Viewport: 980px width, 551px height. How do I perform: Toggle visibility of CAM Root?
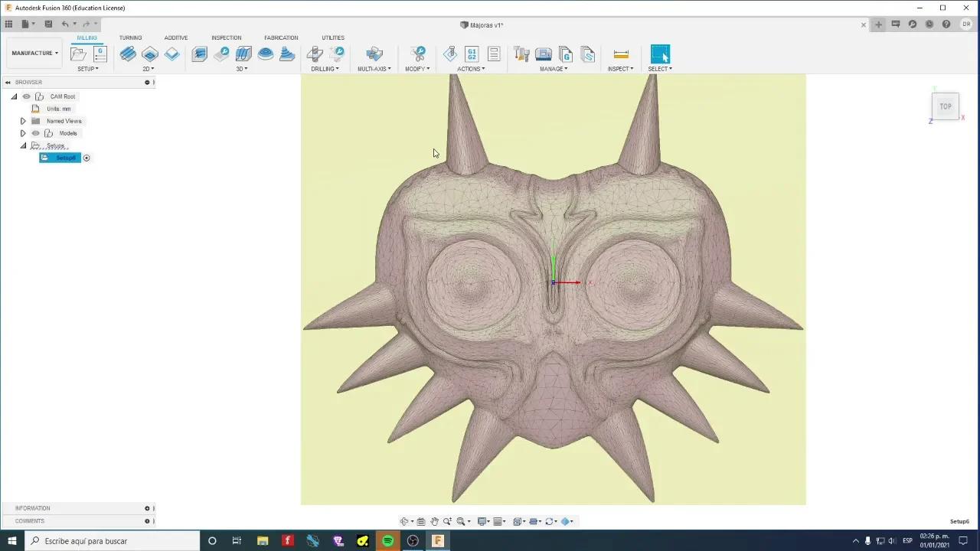(26, 96)
